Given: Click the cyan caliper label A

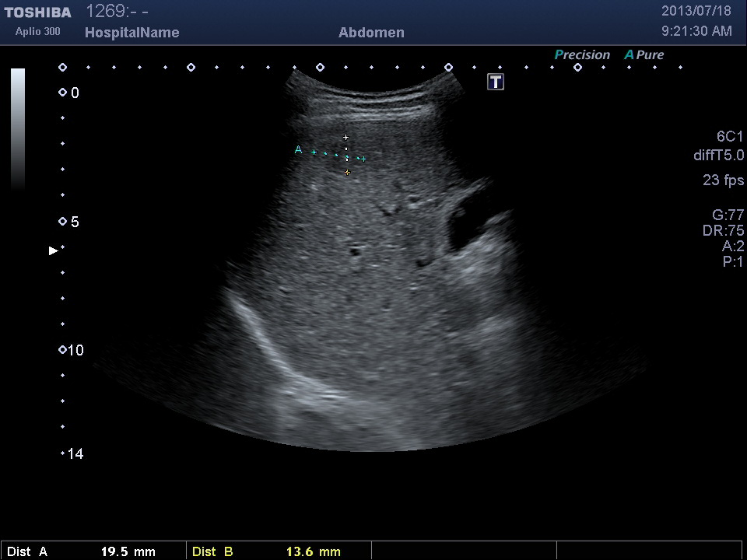Looking at the screenshot, I should tap(298, 149).
